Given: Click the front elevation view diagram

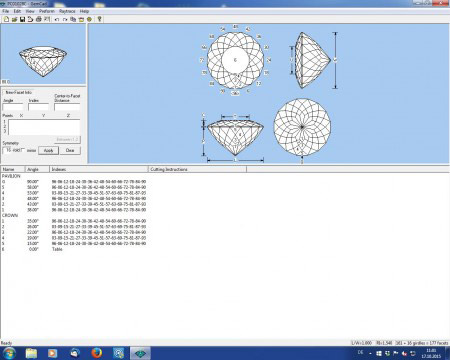Looking at the screenshot, I should pyautogui.click(x=235, y=137).
